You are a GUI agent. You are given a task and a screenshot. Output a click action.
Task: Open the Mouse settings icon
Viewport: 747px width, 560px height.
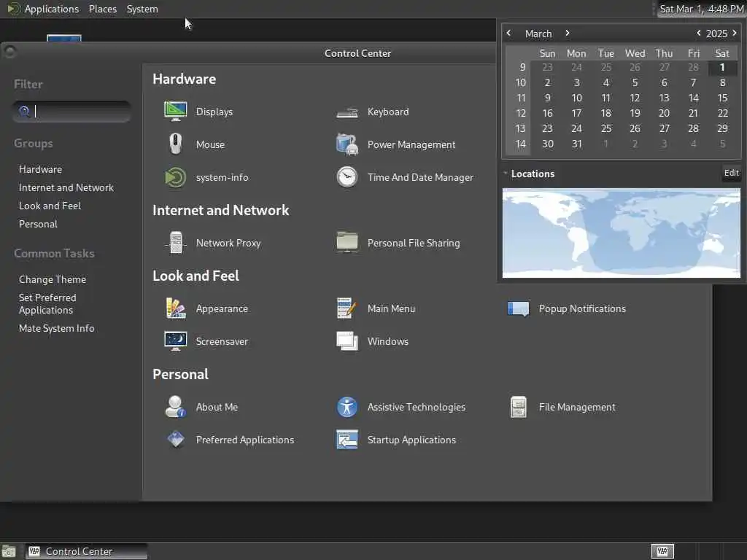(x=175, y=144)
